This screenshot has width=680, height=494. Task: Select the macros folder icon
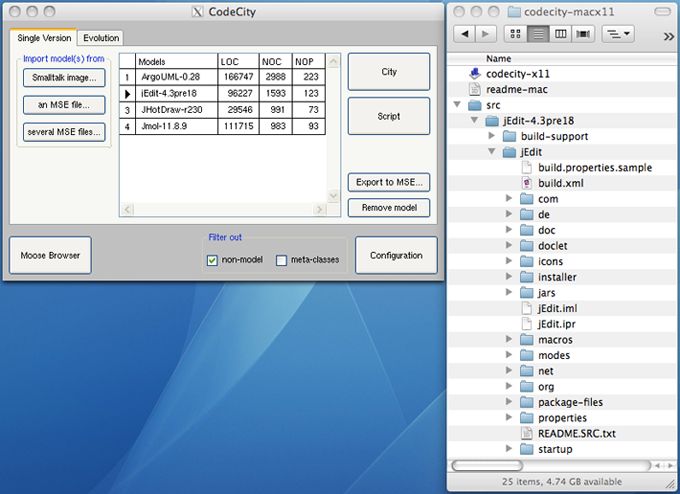[x=526, y=340]
